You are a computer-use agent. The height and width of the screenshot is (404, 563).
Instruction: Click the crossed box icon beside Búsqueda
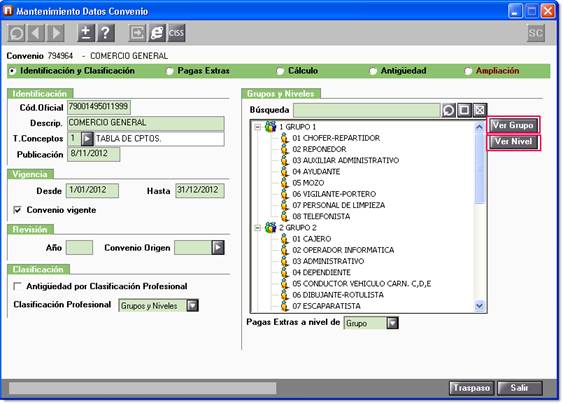pos(480,110)
